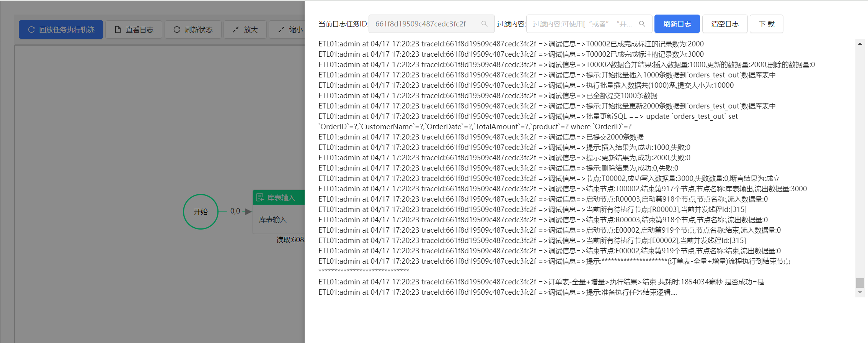The height and width of the screenshot is (343, 868).
Task: Click the expand arrows icon on 放大
Action: (236, 30)
